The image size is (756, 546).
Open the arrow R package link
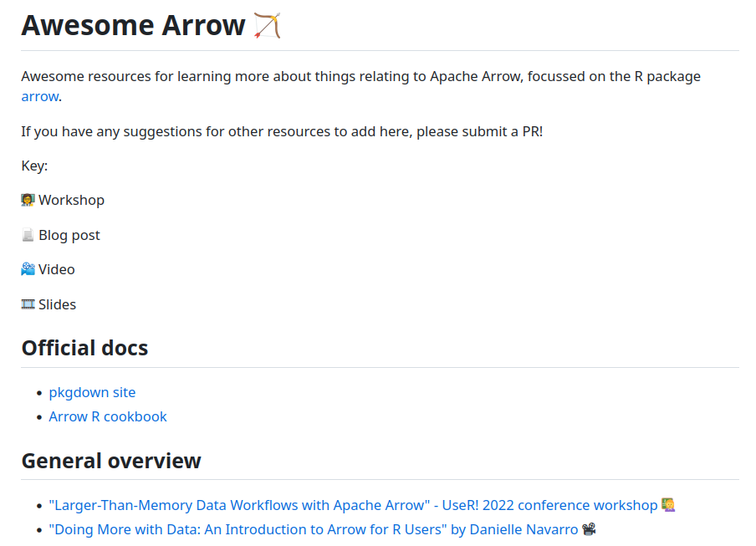click(40, 97)
